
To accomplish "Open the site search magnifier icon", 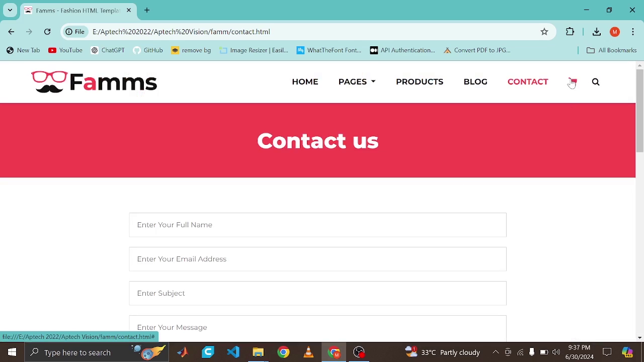I will pos(596,81).
